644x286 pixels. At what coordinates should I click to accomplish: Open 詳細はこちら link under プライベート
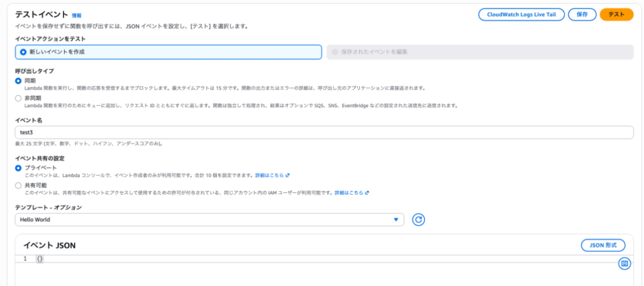pyautogui.click(x=269, y=175)
